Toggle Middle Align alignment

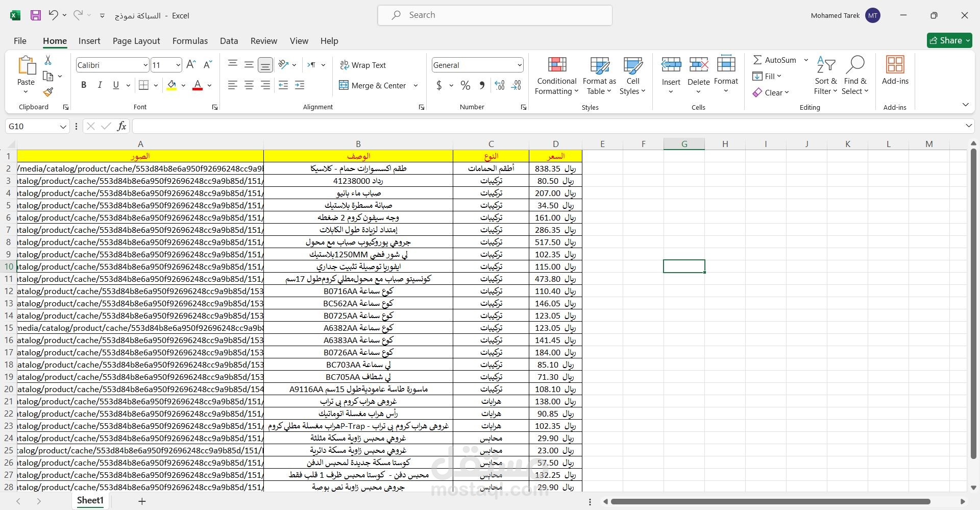click(249, 65)
